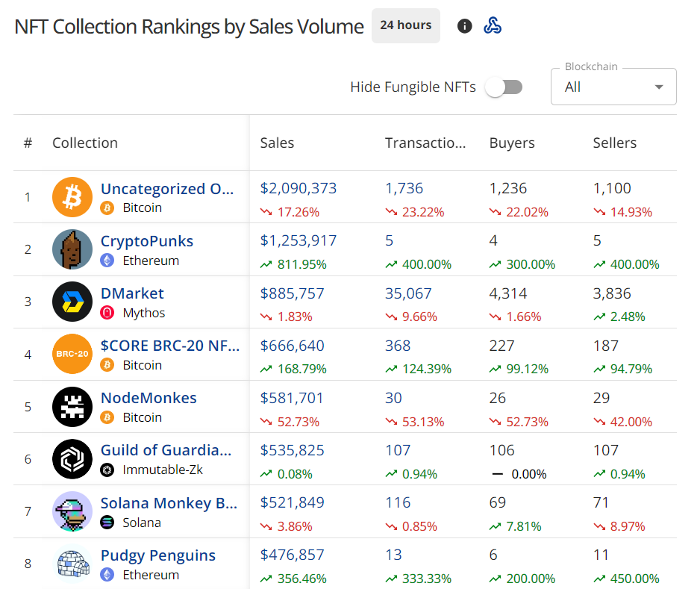The height and width of the screenshot is (589, 700).
Task: Click the Blockchain dropdown arrow
Action: pos(658,87)
